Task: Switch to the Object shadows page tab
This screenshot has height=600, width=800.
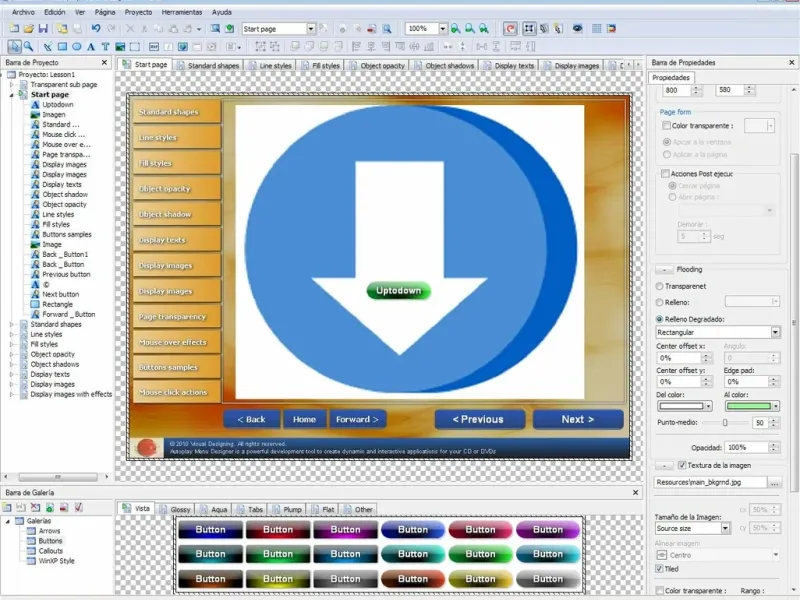Action: click(x=444, y=65)
